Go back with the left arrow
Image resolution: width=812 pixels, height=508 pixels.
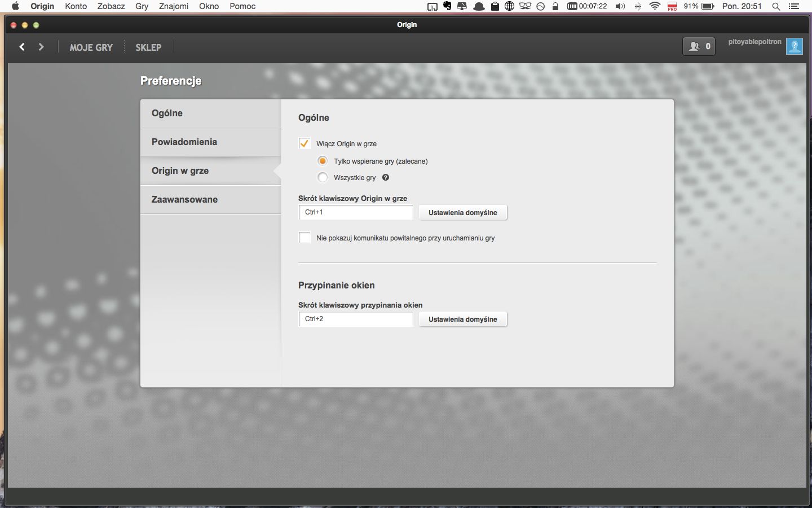coord(22,47)
